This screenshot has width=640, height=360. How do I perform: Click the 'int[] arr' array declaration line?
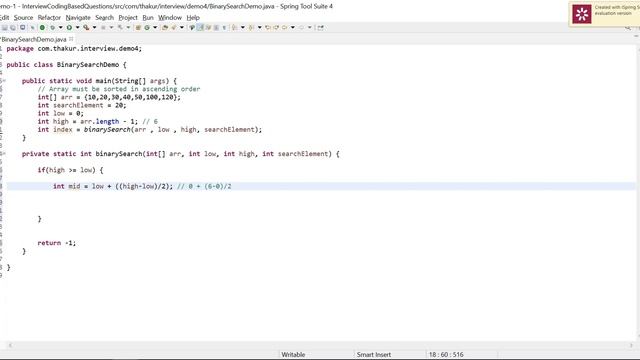coord(109,97)
